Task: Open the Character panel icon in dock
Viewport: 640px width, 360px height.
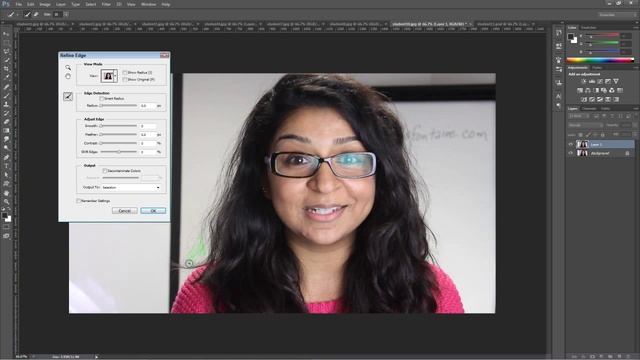Action: [x=558, y=96]
